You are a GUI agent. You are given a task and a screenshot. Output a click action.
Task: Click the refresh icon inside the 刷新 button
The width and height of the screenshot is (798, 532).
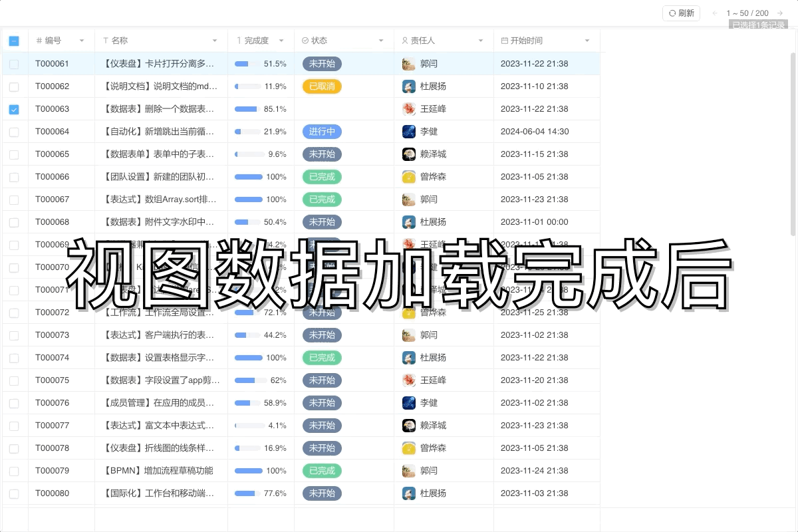(674, 13)
